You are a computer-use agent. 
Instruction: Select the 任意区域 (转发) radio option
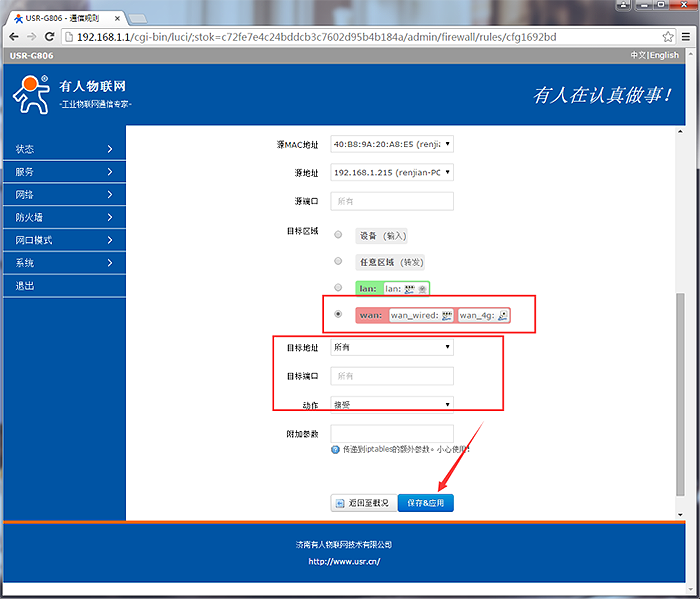(x=338, y=261)
